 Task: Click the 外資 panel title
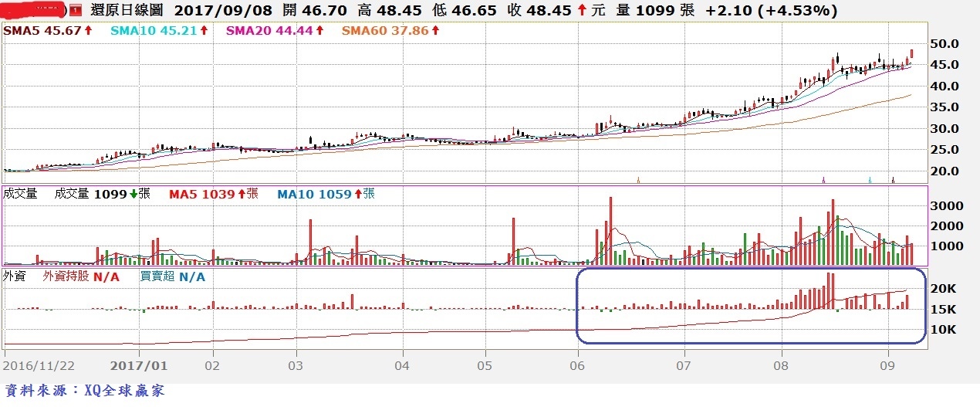pyautogui.click(x=15, y=276)
